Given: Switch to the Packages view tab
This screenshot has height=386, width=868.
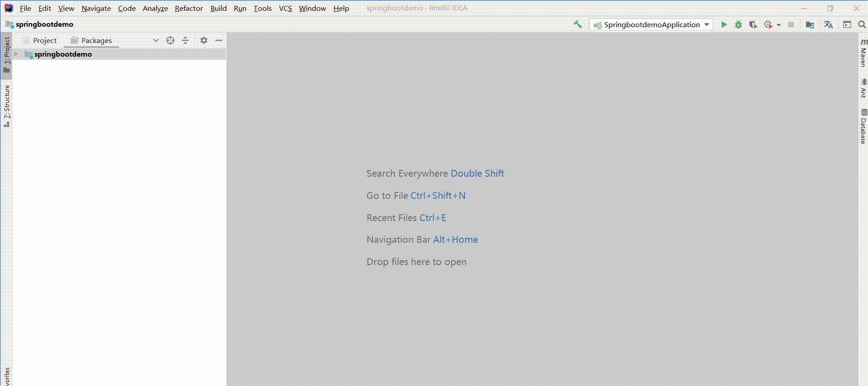Looking at the screenshot, I should (x=91, y=40).
